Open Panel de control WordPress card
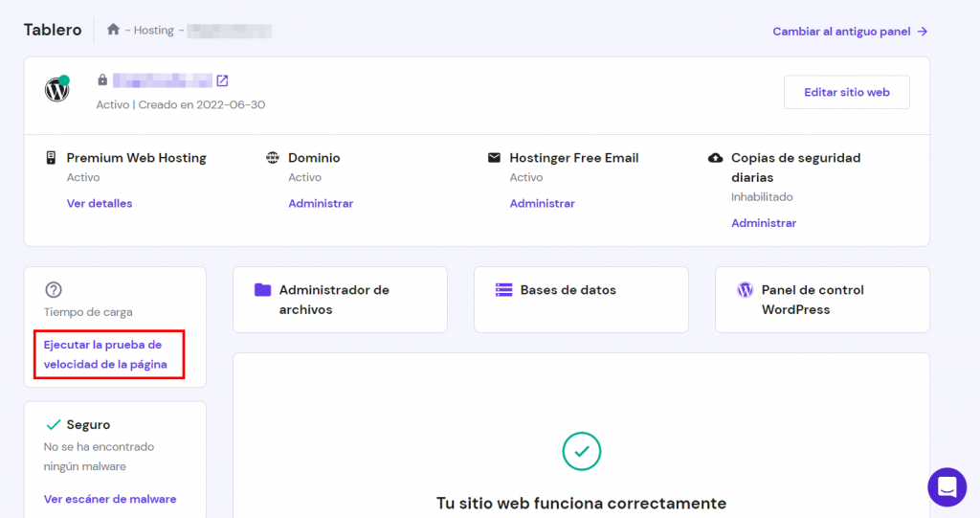The image size is (980, 518). tap(822, 300)
